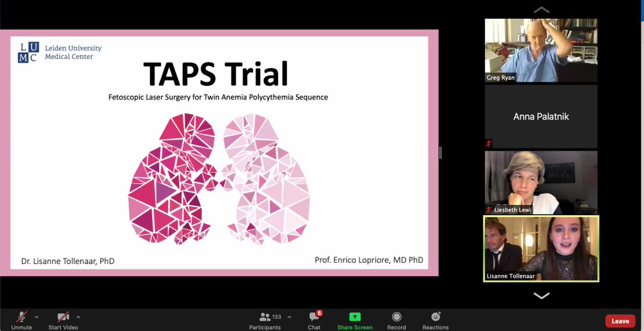Click the muted mic icon by Liesbeth Lewi
Viewport: 644px width, 331px height.
[488, 210]
